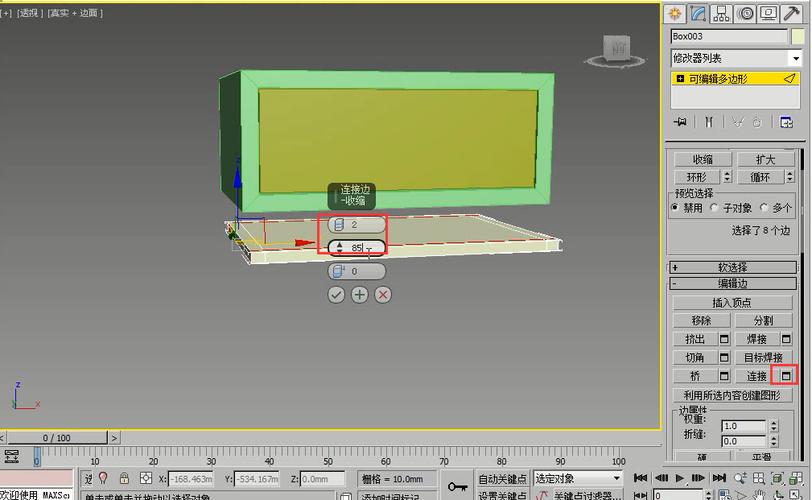The height and width of the screenshot is (500, 812).
Task: Select the SubObj (子对象) radio button
Action: point(714,208)
